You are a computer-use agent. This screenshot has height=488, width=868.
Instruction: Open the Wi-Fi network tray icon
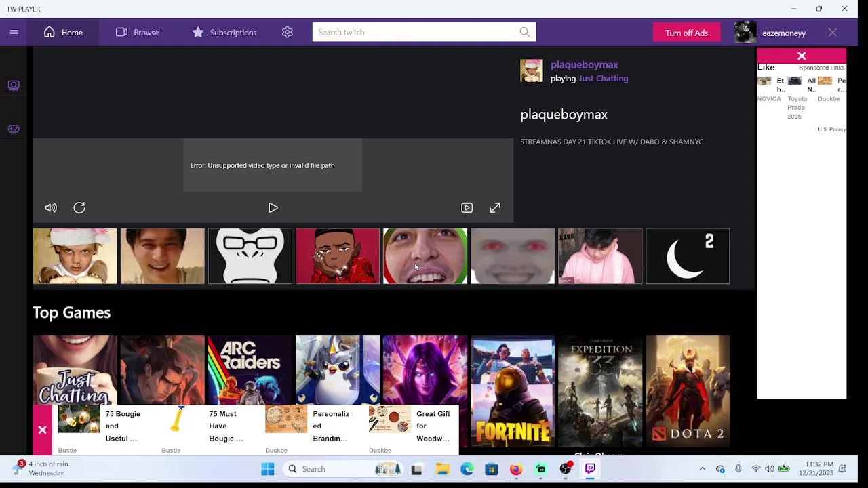click(755, 469)
